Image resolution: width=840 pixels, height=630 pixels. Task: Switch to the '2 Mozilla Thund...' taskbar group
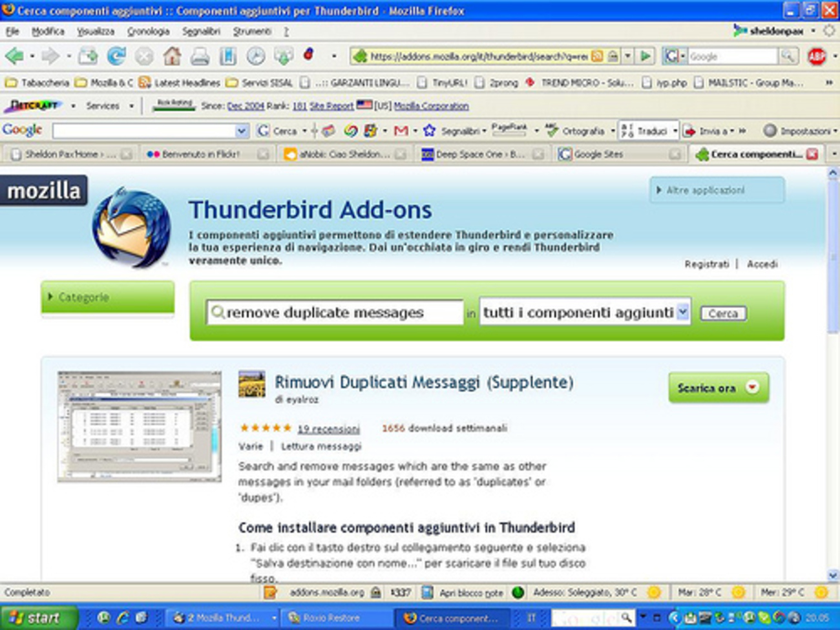pyautogui.click(x=224, y=618)
